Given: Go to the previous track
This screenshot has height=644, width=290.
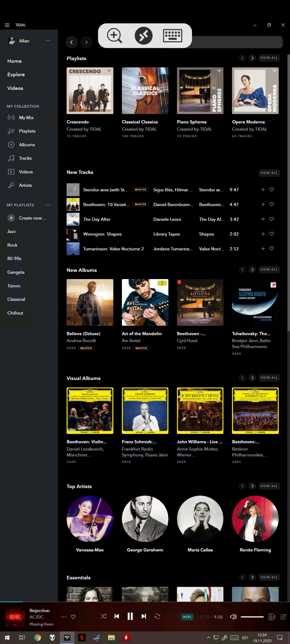Looking at the screenshot, I should 117,616.
